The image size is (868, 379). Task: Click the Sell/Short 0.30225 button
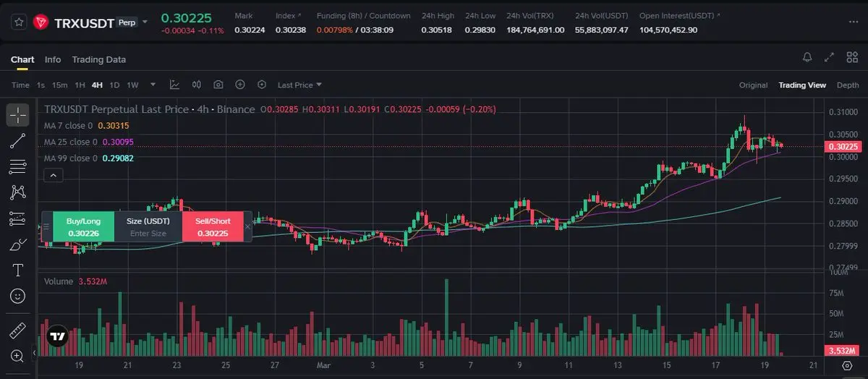click(x=212, y=226)
